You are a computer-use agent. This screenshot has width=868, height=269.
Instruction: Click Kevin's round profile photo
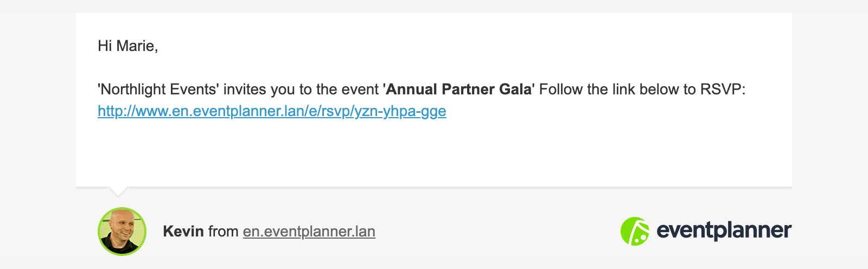point(122,232)
